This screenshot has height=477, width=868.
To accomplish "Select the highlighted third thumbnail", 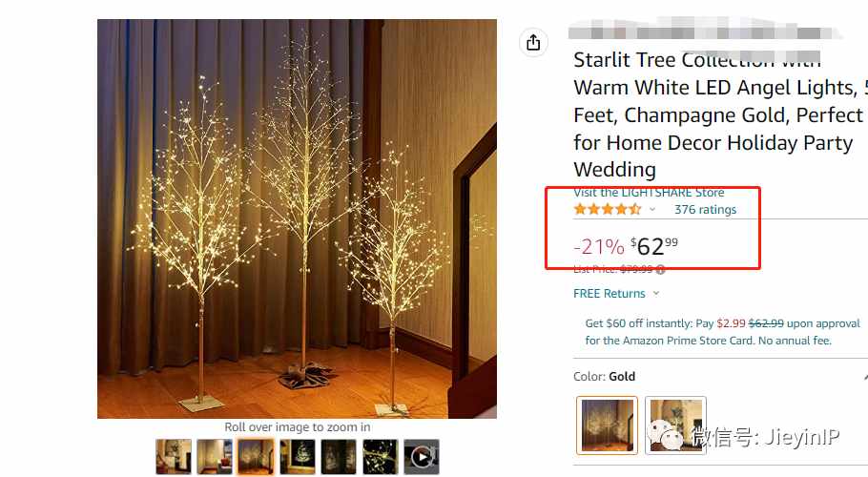I will click(256, 457).
